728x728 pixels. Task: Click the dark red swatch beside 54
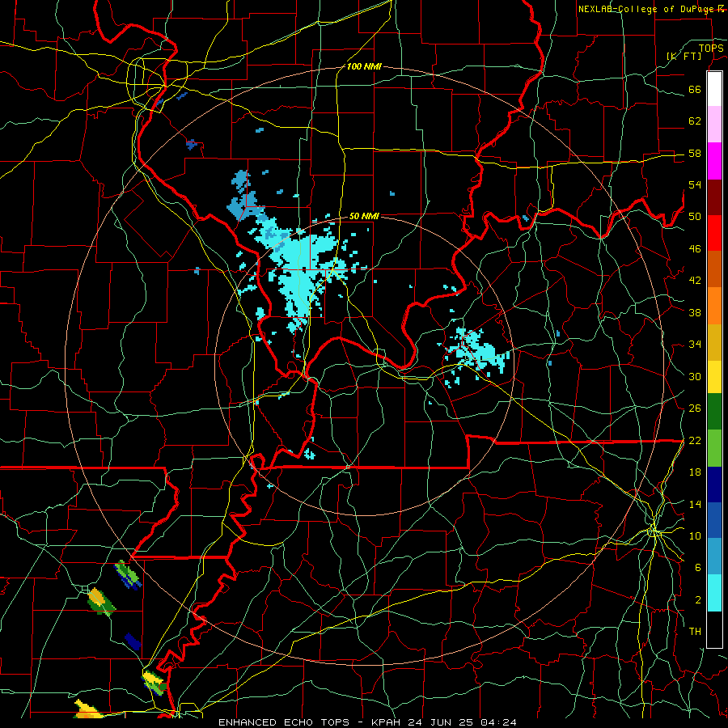714,197
